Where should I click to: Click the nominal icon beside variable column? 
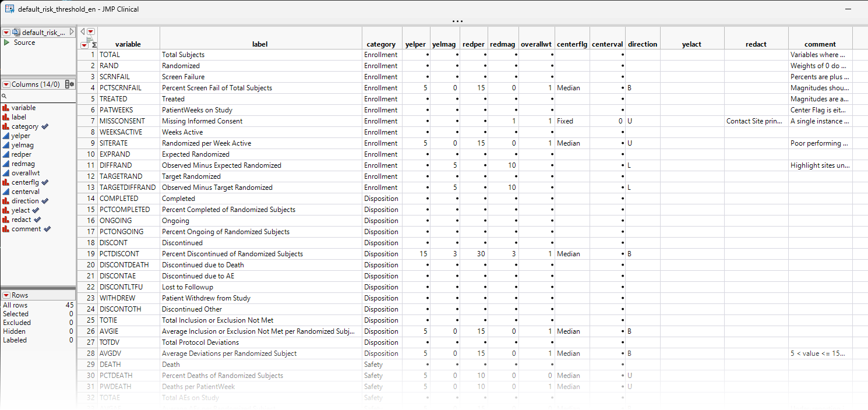coord(6,108)
